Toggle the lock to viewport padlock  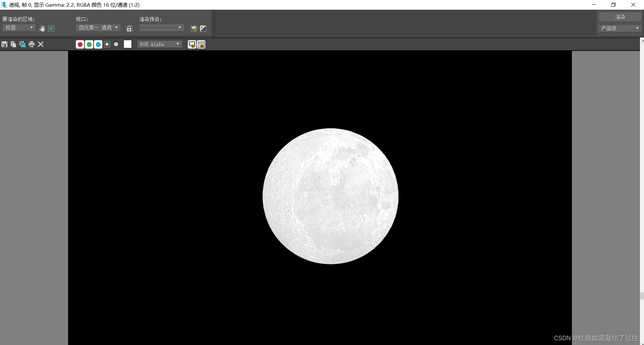[x=129, y=28]
